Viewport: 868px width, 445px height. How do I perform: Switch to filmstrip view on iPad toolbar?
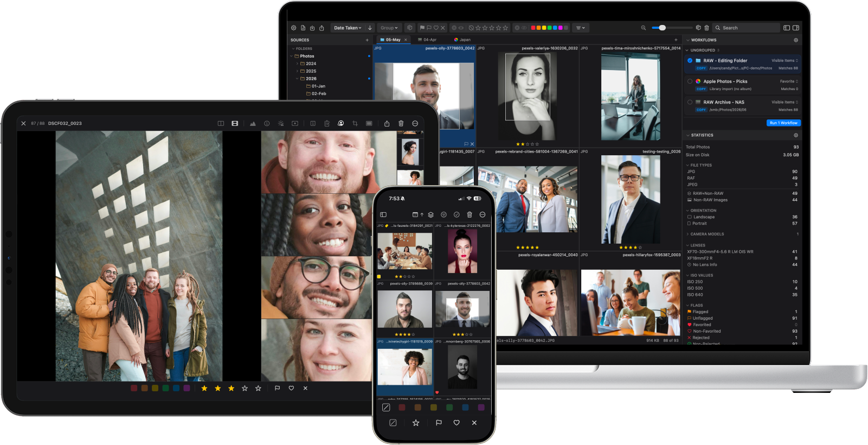(235, 123)
